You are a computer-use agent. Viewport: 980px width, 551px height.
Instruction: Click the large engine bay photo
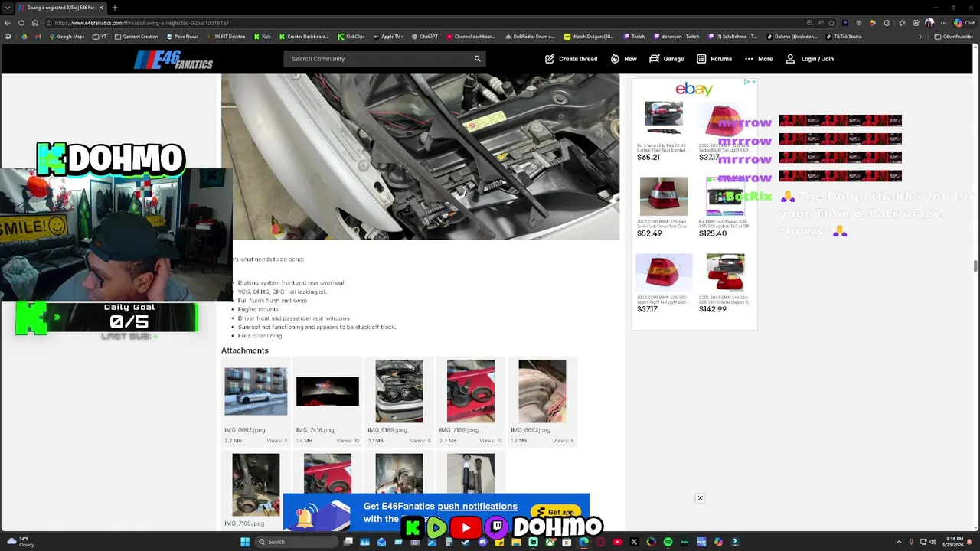point(420,157)
